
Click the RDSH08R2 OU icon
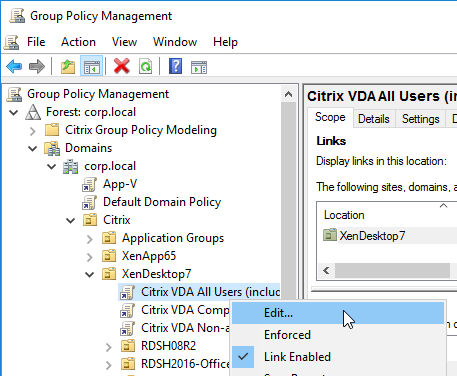128,346
